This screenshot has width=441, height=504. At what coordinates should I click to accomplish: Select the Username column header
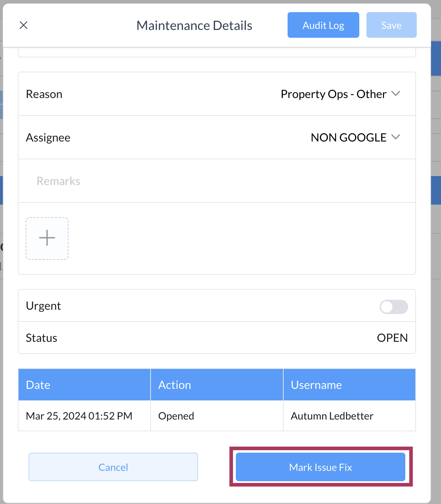pos(316,385)
